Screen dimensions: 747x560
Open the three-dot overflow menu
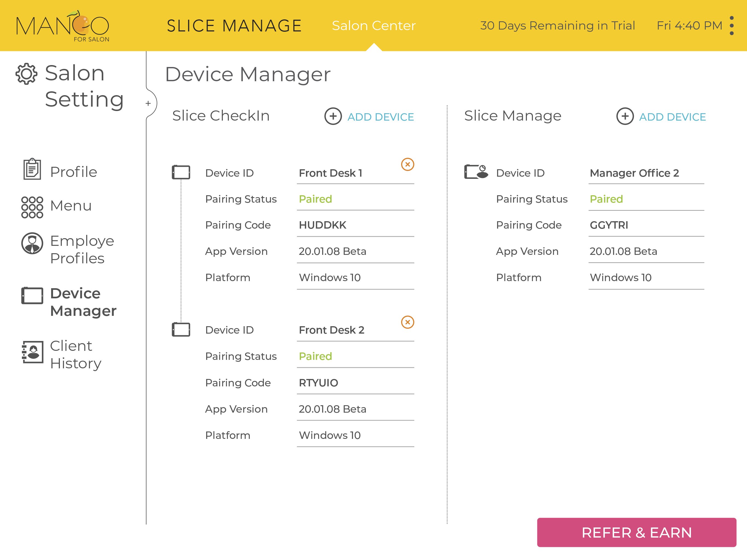tap(731, 26)
